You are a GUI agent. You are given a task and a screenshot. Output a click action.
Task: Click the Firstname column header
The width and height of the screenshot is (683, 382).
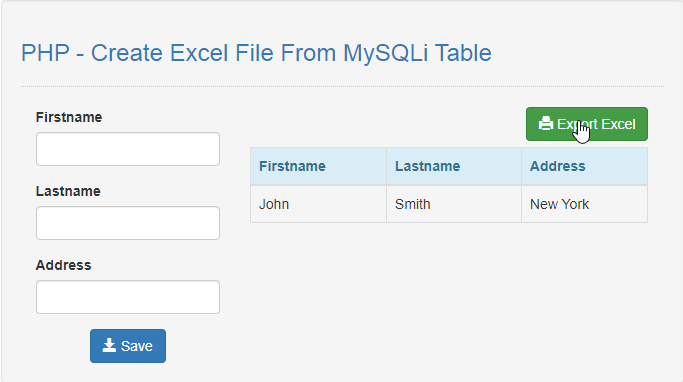pyautogui.click(x=318, y=166)
